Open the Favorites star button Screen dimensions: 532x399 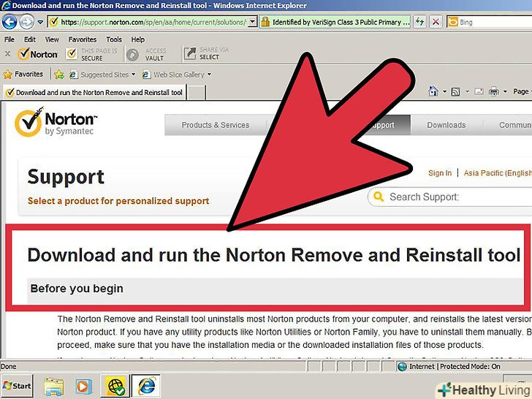(x=23, y=74)
